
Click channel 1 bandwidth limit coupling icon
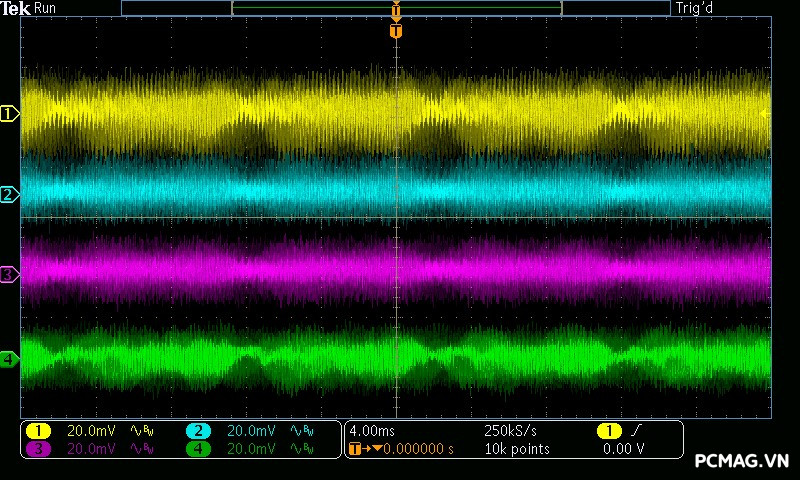click(x=140, y=431)
